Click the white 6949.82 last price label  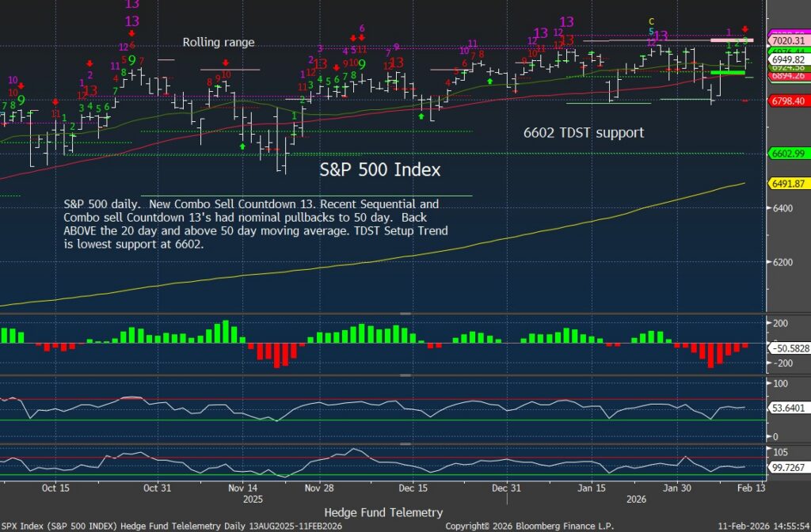[x=788, y=59]
